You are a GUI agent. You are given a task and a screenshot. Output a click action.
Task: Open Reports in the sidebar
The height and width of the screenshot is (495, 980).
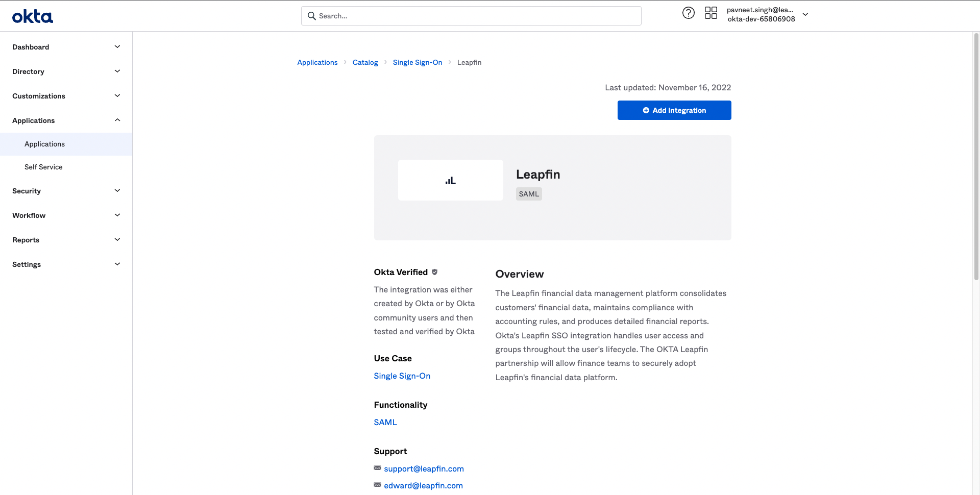coord(26,240)
